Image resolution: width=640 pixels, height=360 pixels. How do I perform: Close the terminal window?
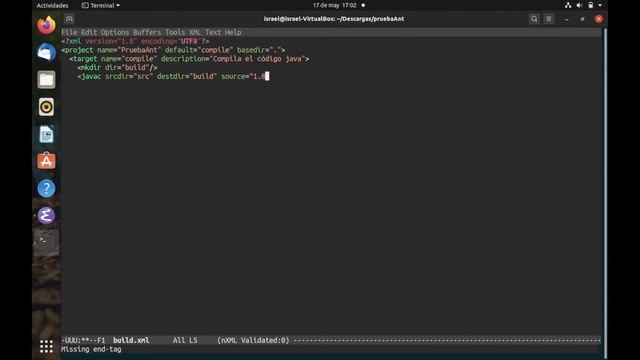(x=599, y=19)
